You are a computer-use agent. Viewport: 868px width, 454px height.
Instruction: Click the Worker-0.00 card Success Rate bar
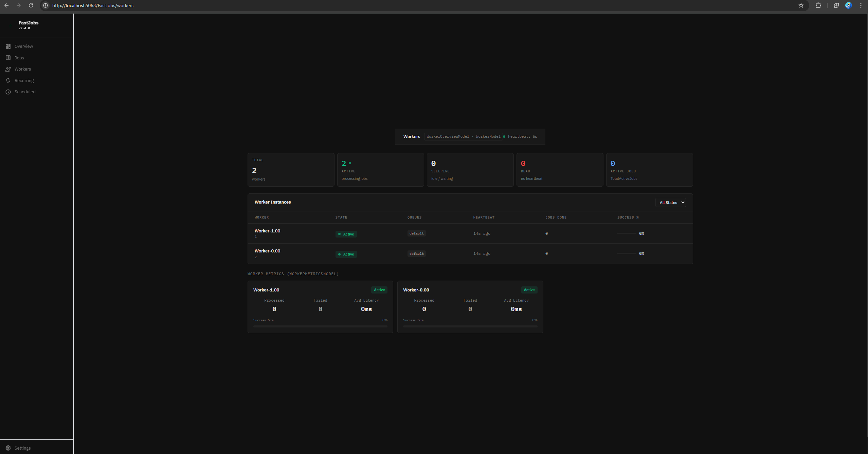[x=470, y=326]
